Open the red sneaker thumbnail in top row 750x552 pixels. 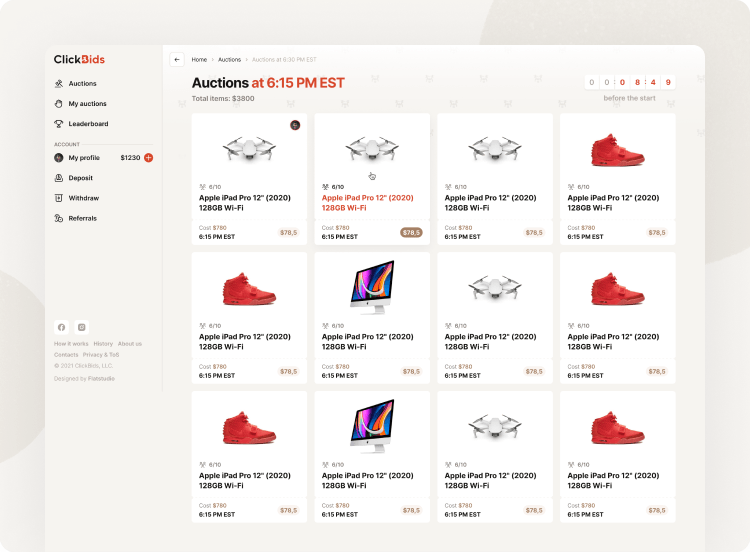click(617, 149)
